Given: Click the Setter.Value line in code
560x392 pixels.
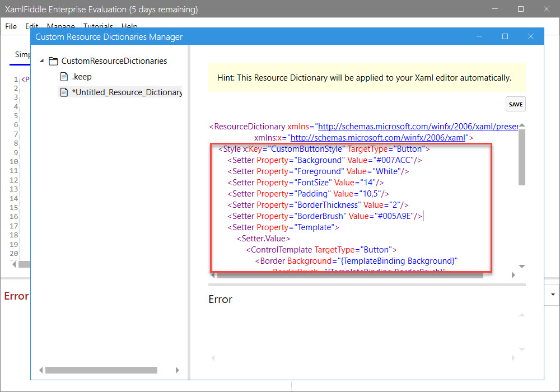Looking at the screenshot, I should coord(264,239).
